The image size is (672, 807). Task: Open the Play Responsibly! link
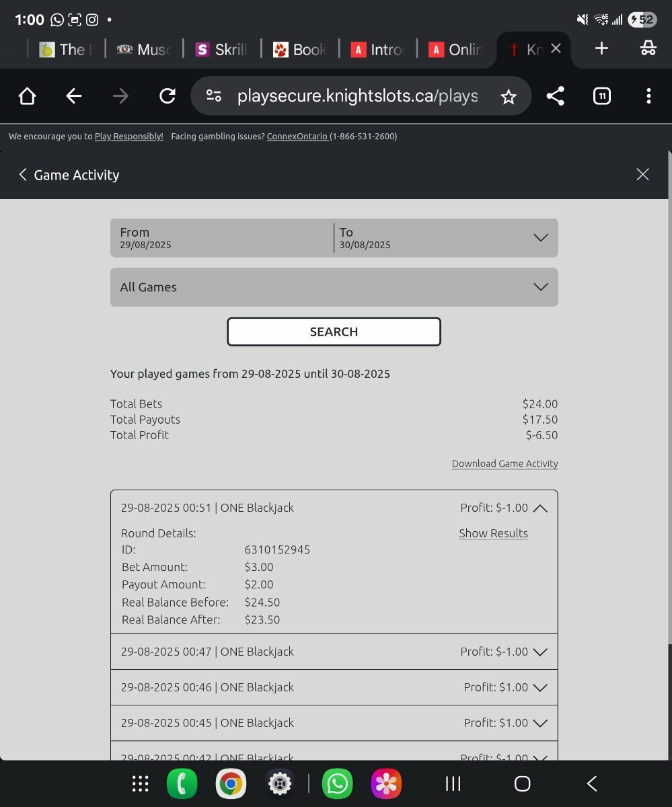(129, 137)
